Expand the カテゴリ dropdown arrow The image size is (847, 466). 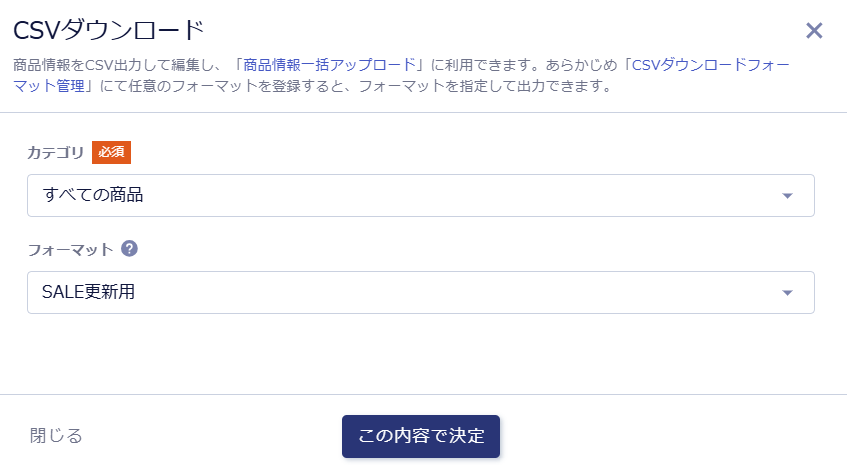coord(787,196)
